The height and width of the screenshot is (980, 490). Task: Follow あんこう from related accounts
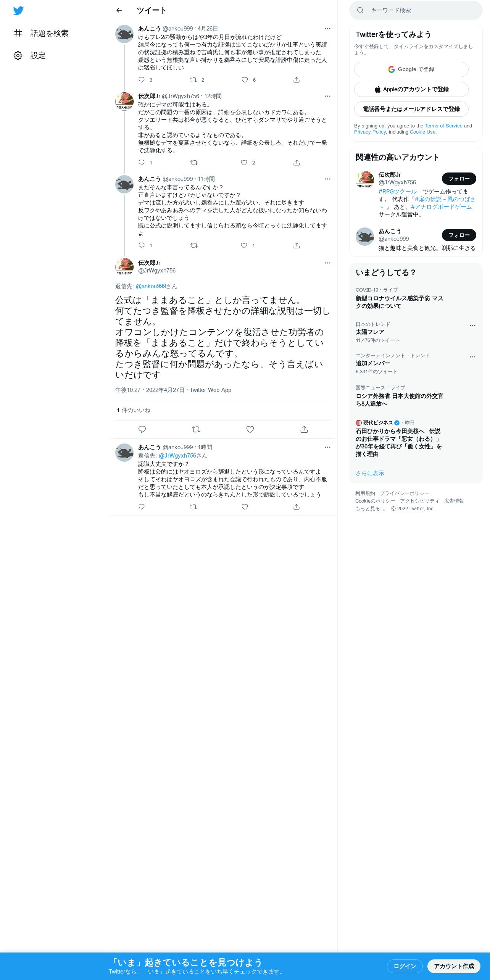(x=459, y=235)
